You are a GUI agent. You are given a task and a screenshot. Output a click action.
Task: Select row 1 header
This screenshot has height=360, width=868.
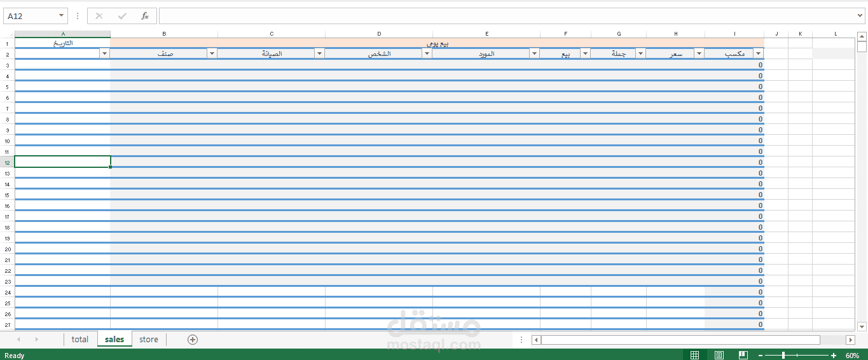(x=8, y=43)
